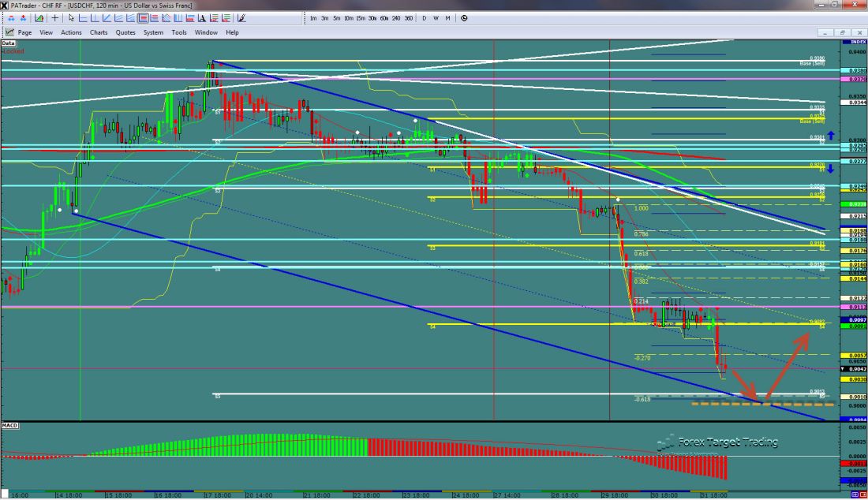Click the MACD indicator label
Screen dimensions: 868x500
(9, 426)
